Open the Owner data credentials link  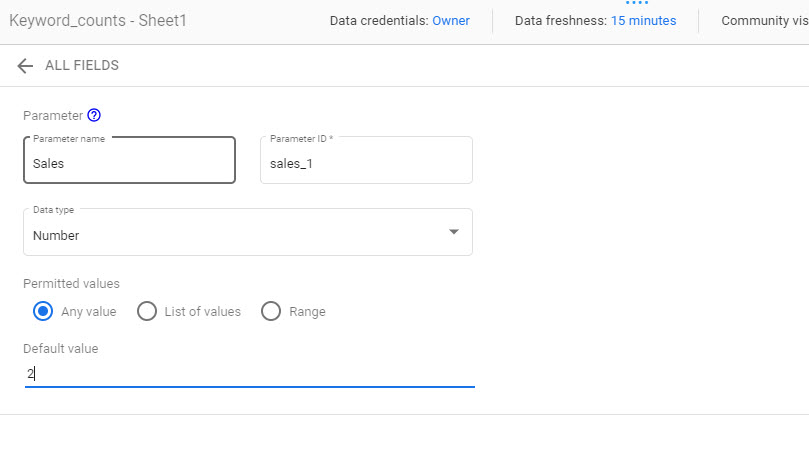pos(451,21)
